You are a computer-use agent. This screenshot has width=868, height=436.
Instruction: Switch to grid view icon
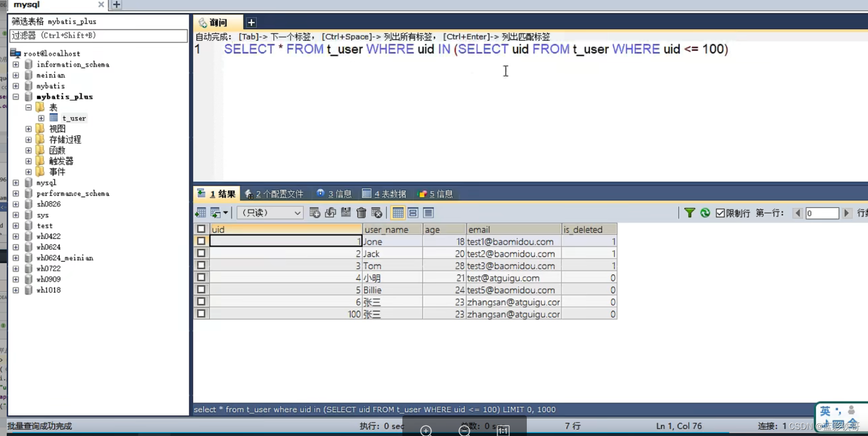(x=398, y=213)
